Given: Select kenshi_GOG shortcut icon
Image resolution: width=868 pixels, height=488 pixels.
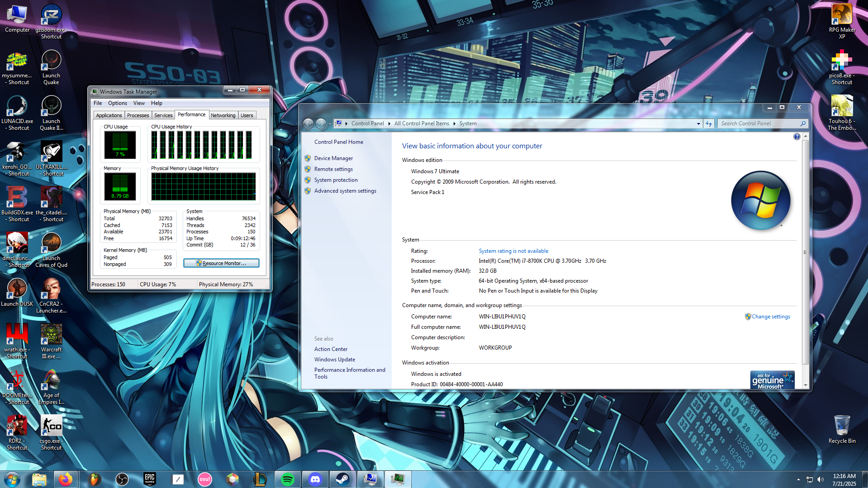Looking at the screenshot, I should click(x=17, y=158).
